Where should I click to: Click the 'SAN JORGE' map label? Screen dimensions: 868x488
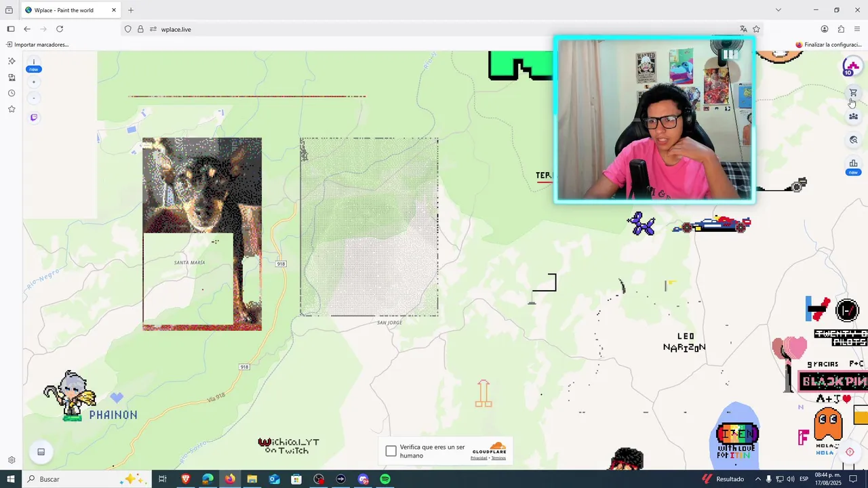point(389,323)
